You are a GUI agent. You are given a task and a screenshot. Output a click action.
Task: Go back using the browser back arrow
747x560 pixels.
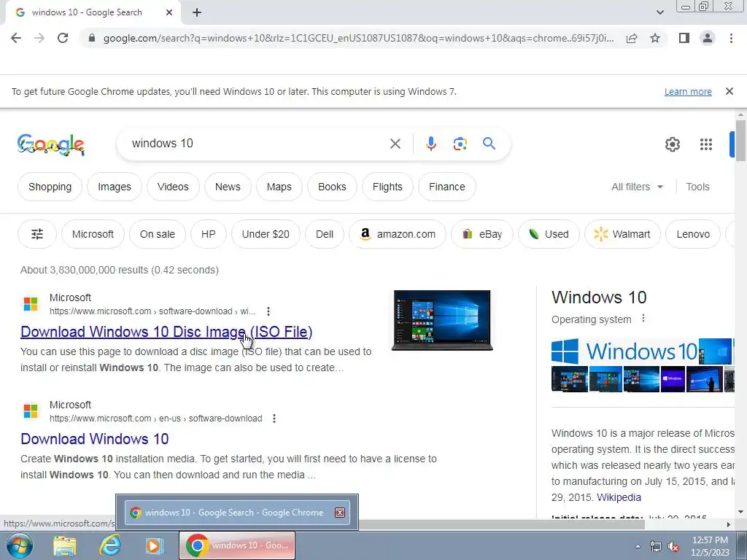pyautogui.click(x=16, y=38)
